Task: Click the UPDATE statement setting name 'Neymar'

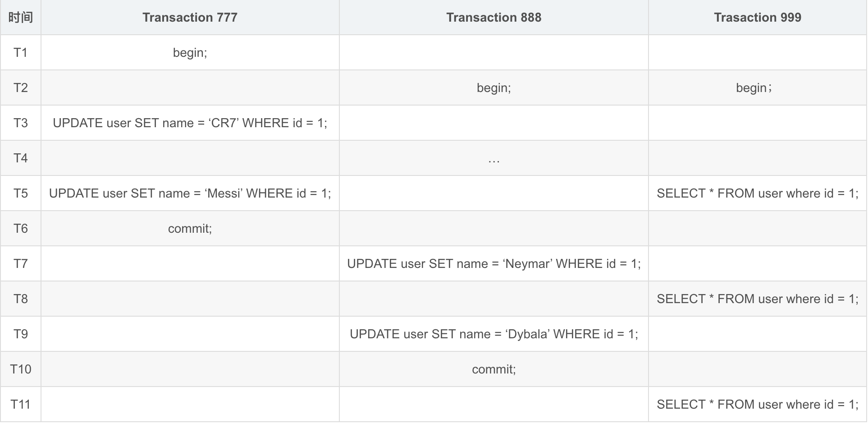Action: click(x=493, y=264)
